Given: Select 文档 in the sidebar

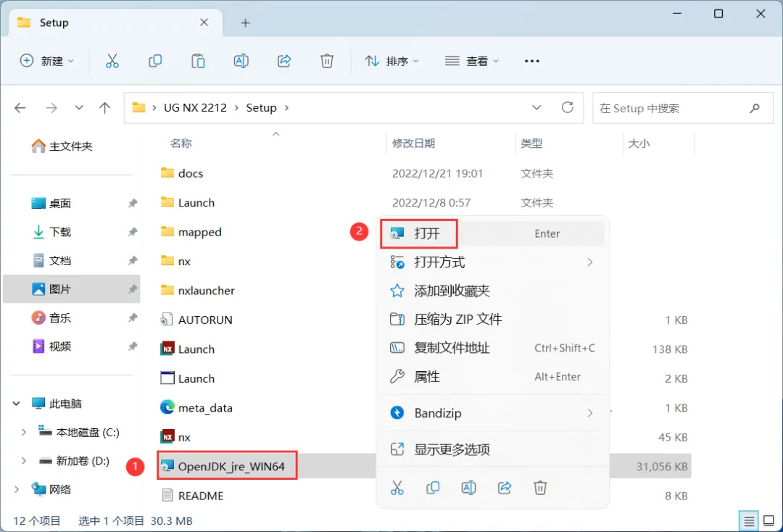Looking at the screenshot, I should click(x=51, y=260).
